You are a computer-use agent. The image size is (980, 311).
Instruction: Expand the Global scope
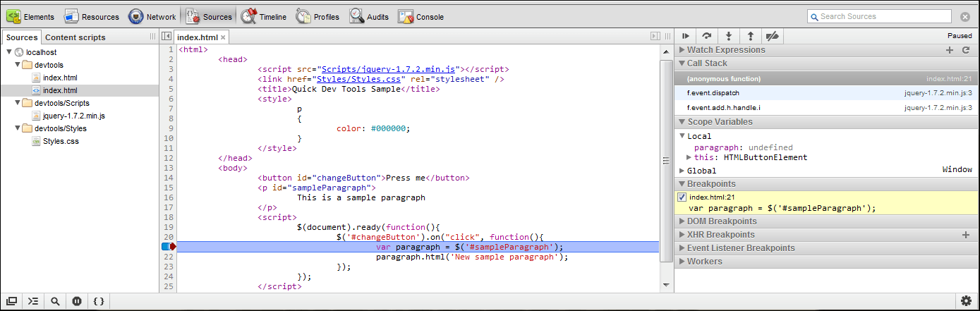(682, 171)
